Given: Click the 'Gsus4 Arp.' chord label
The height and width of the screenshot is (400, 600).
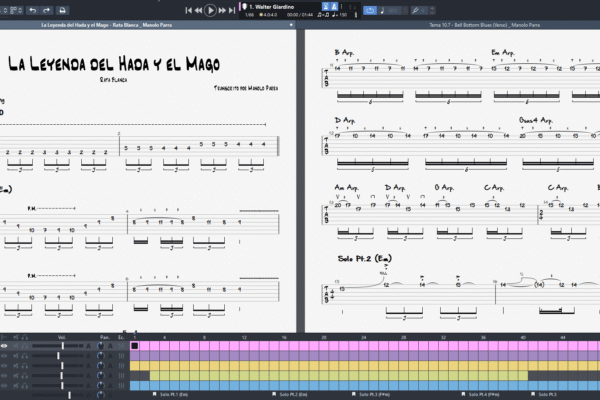Looking at the screenshot, I should 536,120.
